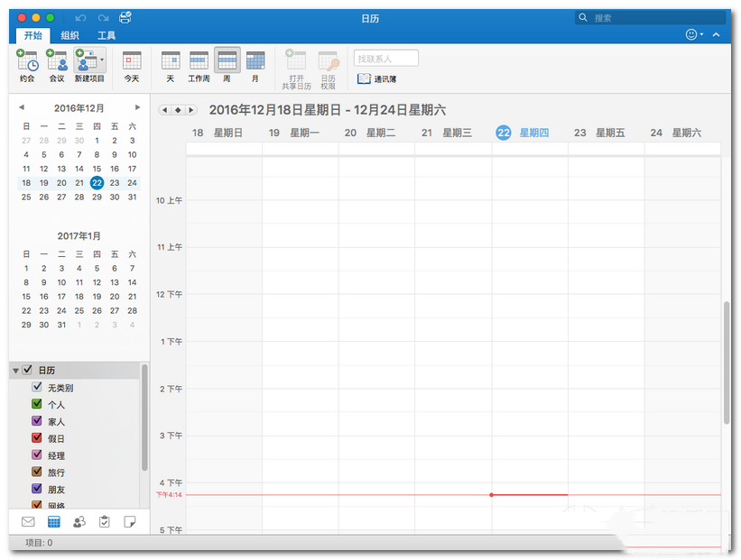
Task: Click the 12 下午 time label
Action: pyautogui.click(x=169, y=294)
